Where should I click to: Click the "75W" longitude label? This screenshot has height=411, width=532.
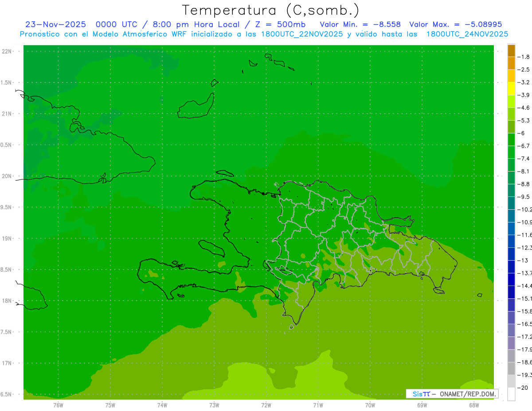110,405
